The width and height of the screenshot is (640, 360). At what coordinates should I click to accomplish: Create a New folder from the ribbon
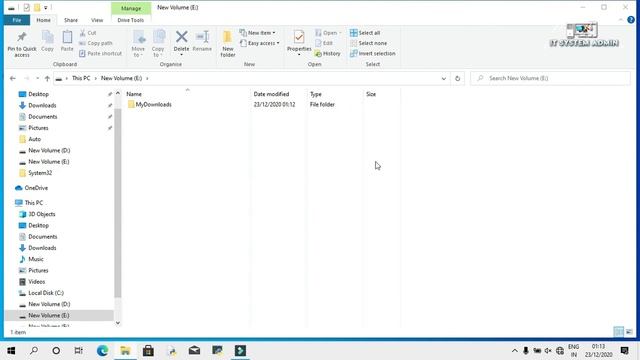[228, 44]
